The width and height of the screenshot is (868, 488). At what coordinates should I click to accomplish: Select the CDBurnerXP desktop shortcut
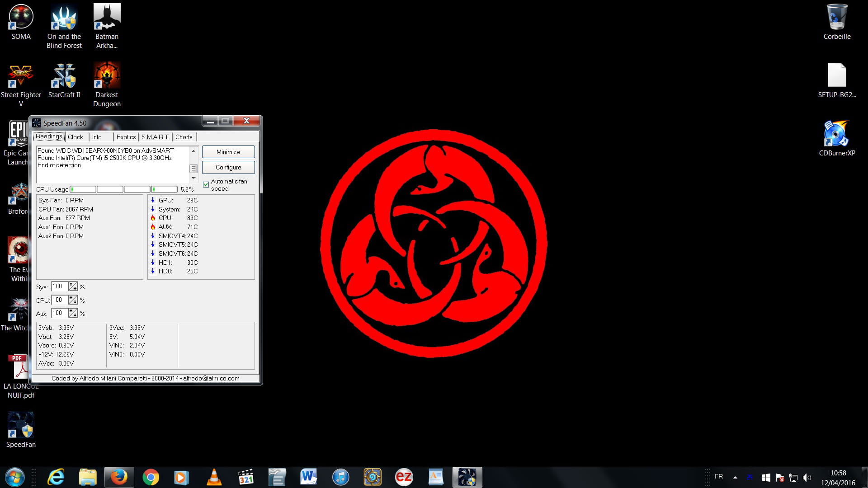point(837,138)
